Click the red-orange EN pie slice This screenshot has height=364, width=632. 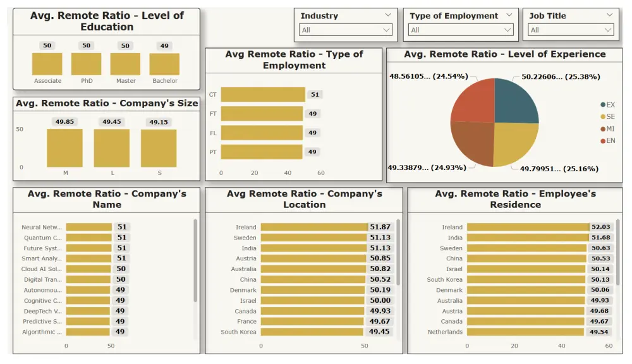click(x=477, y=103)
